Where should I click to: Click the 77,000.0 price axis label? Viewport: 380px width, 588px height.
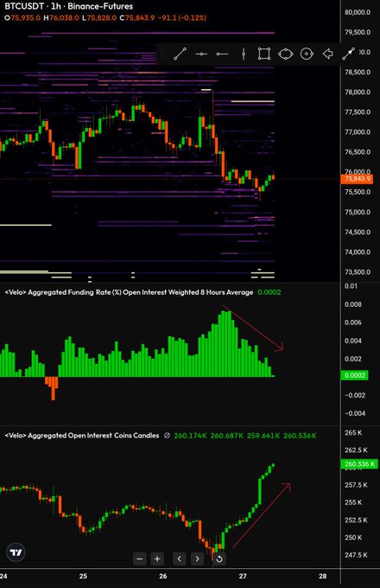pyautogui.click(x=358, y=132)
